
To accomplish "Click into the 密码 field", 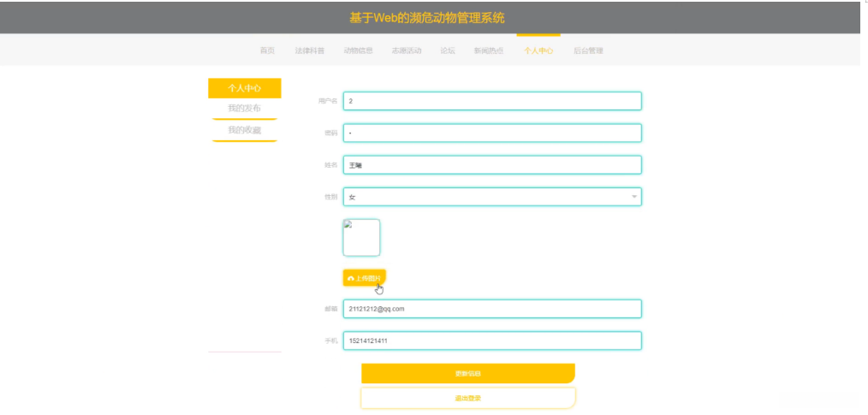I will (492, 133).
